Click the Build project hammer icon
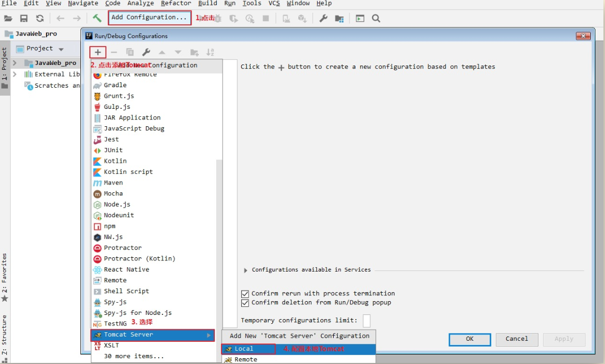Viewport: 605px width, 364px height. (x=97, y=18)
